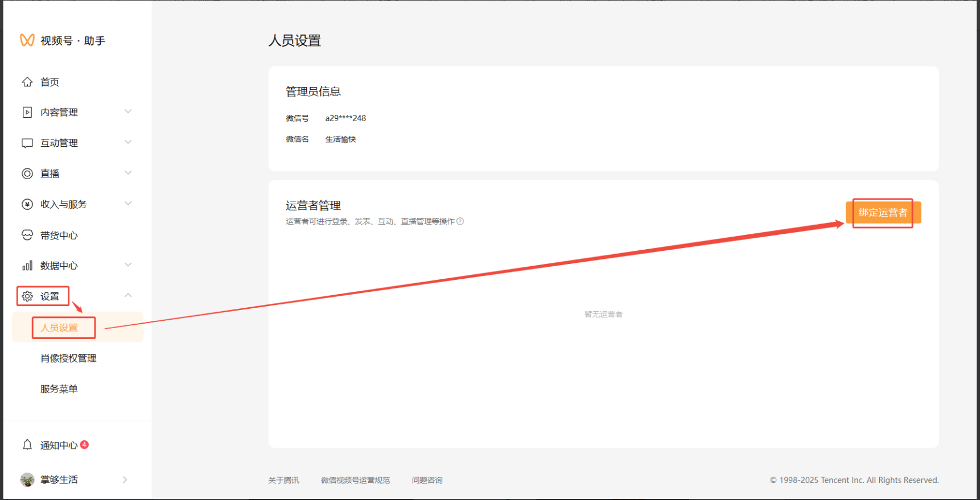Expand the 数据中心 chevron
Screen dimensions: 980x500
[x=128, y=265]
